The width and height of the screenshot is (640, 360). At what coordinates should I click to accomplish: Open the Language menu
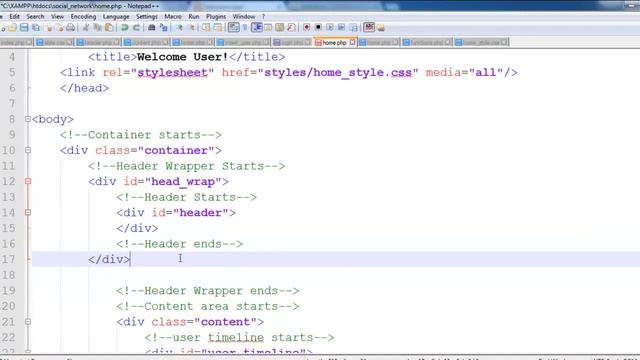click(116, 17)
